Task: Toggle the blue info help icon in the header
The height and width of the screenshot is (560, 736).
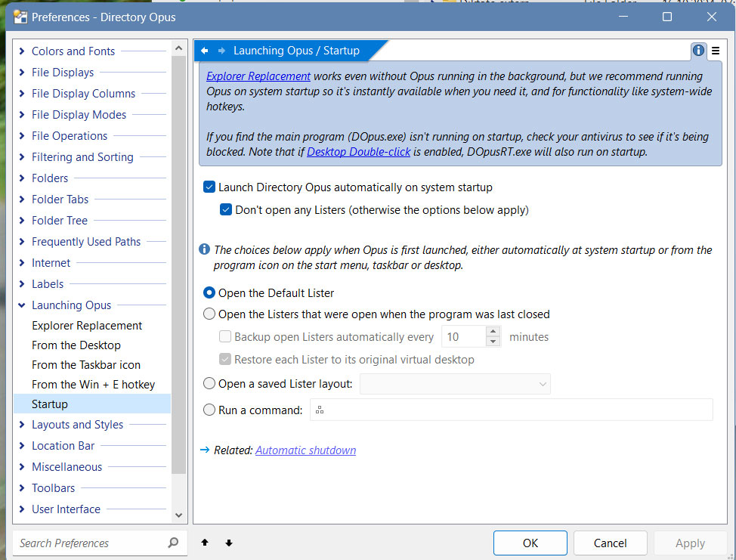Action: [698, 50]
